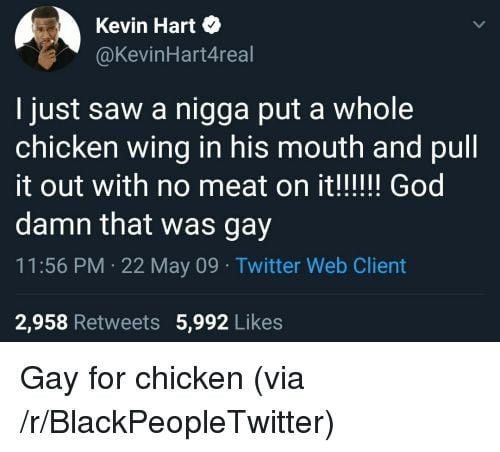Open the @KevinHart4real handle link
500x452 pixels.
click(175, 54)
